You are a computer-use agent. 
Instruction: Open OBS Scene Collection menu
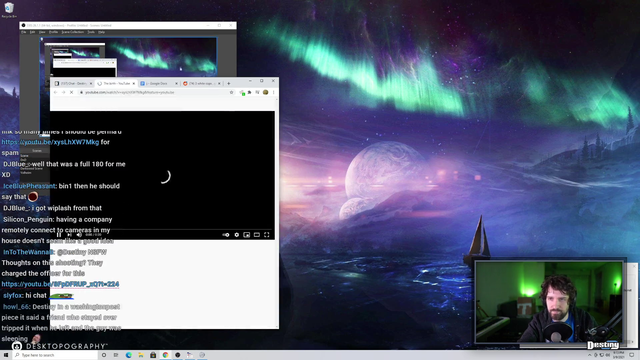73,32
